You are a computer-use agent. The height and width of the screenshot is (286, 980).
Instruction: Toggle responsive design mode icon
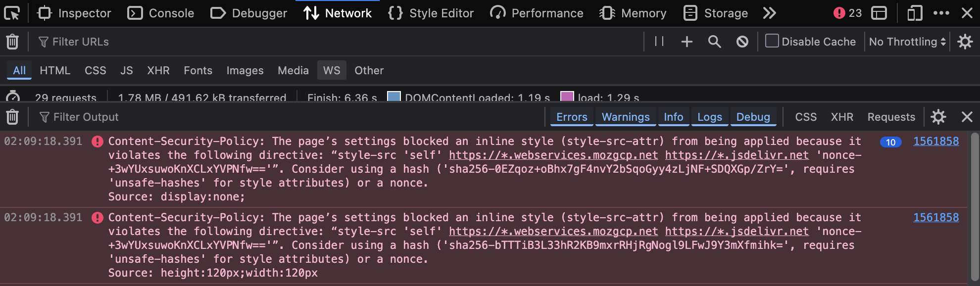[x=915, y=13]
